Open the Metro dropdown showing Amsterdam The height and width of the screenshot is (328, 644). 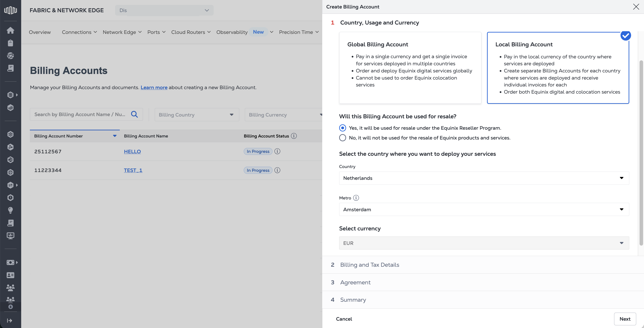484,209
